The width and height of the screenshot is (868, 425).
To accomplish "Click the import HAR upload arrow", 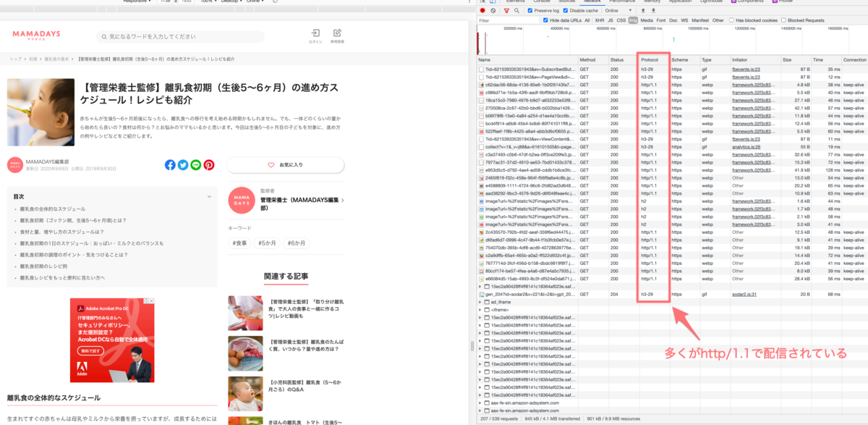I will pos(643,11).
